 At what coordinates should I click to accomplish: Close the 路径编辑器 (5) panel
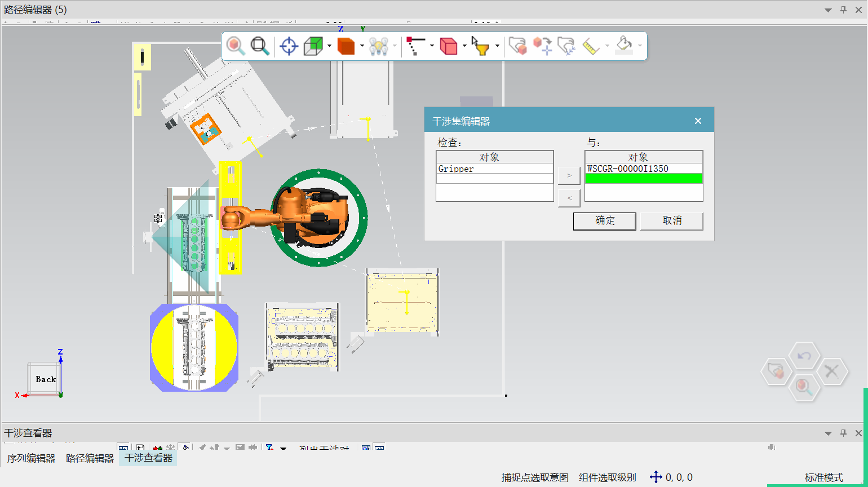pyautogui.click(x=858, y=10)
